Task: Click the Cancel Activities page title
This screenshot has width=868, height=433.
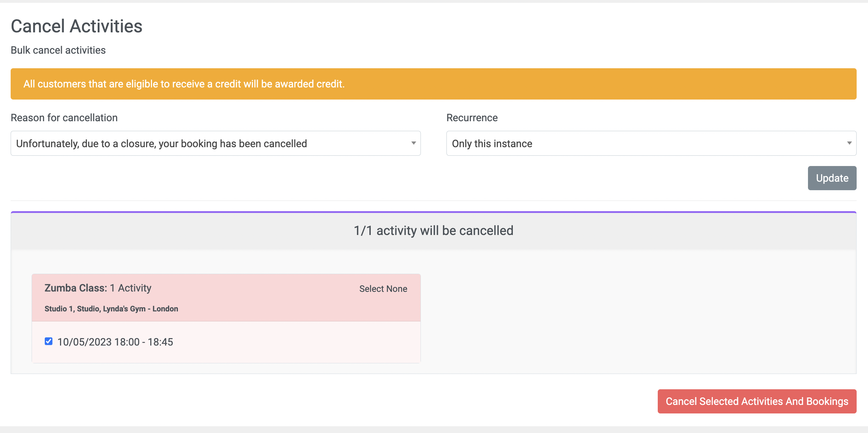Action: 76,26
